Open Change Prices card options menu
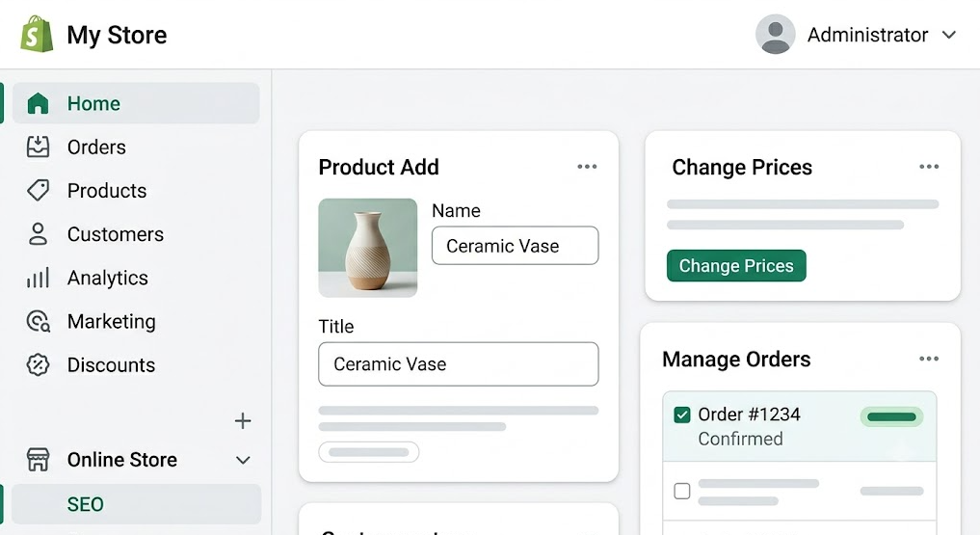 coord(929,166)
